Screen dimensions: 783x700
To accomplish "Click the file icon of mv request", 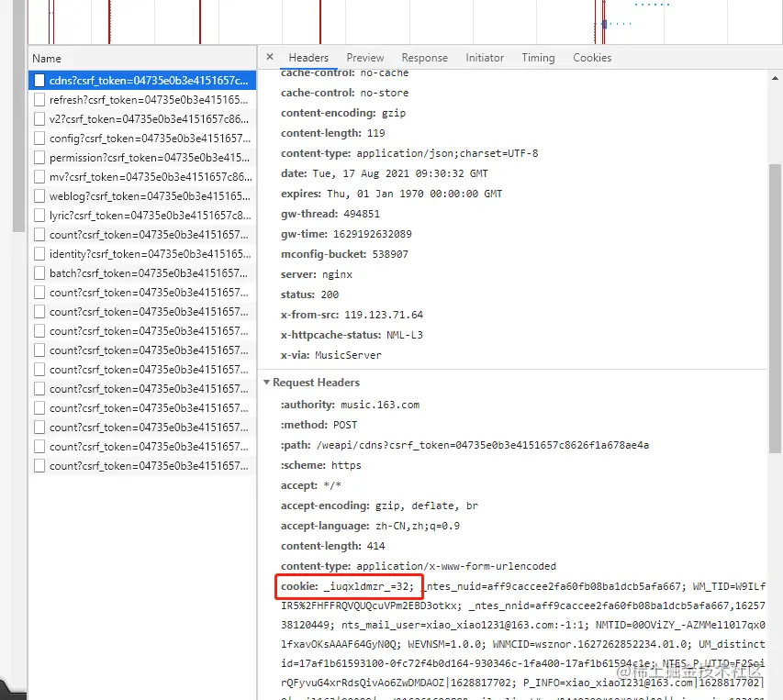I will [39, 177].
